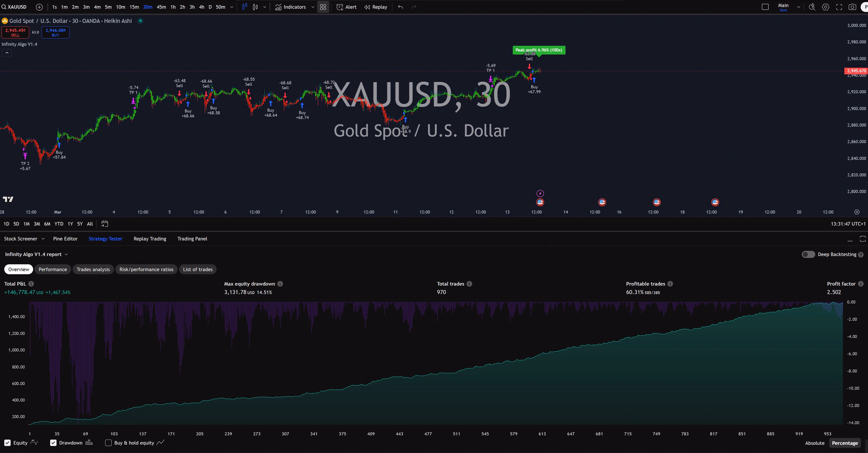Undo the last chart action
This screenshot has width=868, height=453.
pyautogui.click(x=400, y=7)
